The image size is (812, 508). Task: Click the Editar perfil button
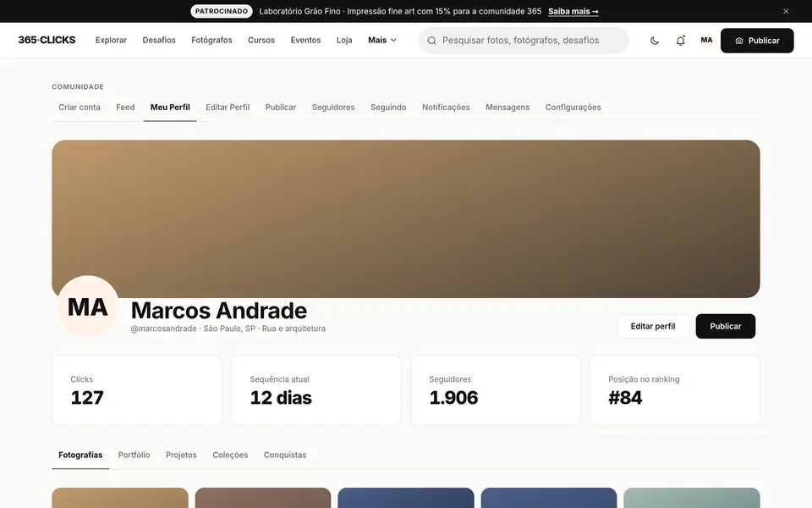click(x=652, y=326)
